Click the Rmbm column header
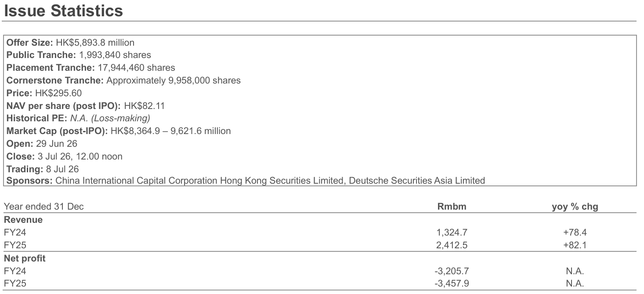The height and width of the screenshot is (294, 644). pyautogui.click(x=452, y=207)
